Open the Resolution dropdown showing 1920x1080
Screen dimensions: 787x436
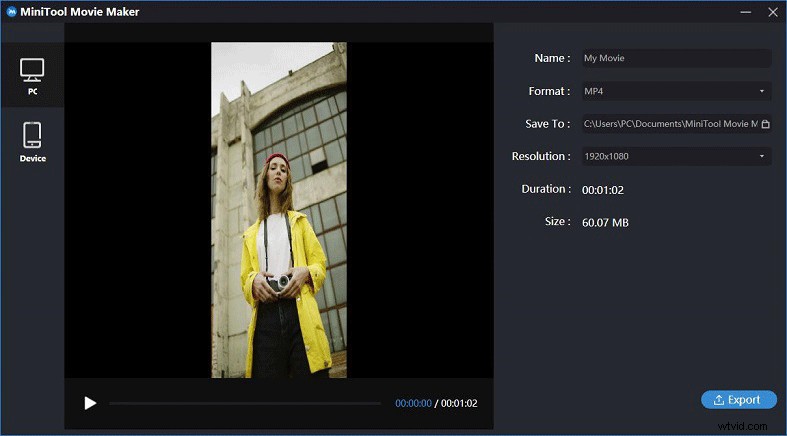click(x=676, y=156)
